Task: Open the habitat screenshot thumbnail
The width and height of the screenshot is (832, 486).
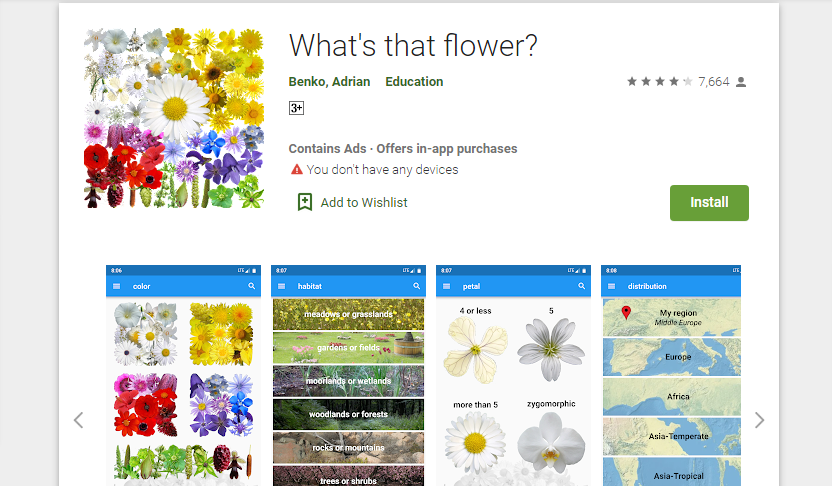Action: [x=349, y=376]
